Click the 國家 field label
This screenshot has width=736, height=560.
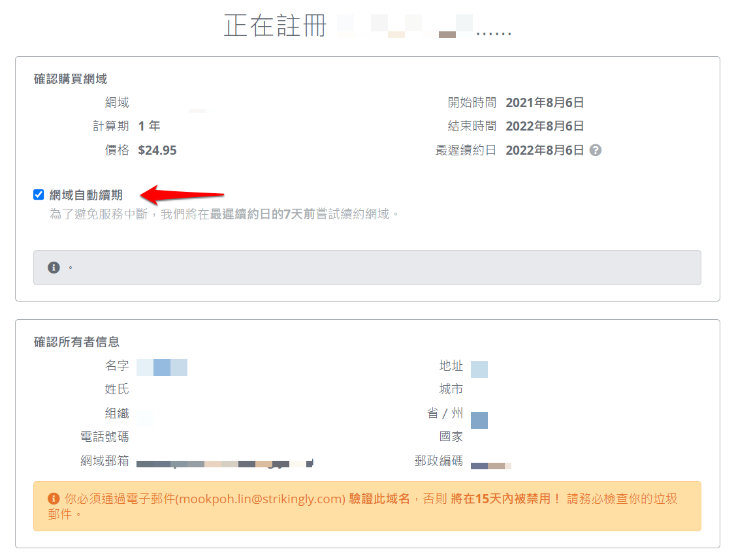point(451,437)
